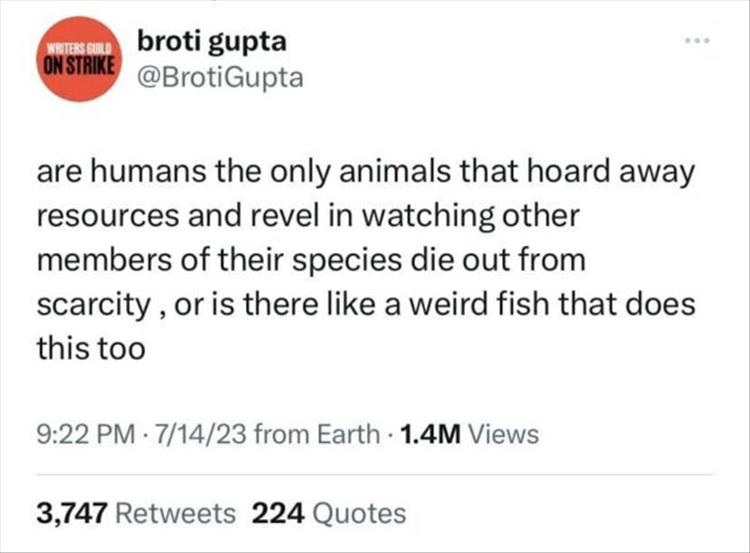Open the Retweets list via its label
Screen dimensions: 750x553
(x=177, y=513)
